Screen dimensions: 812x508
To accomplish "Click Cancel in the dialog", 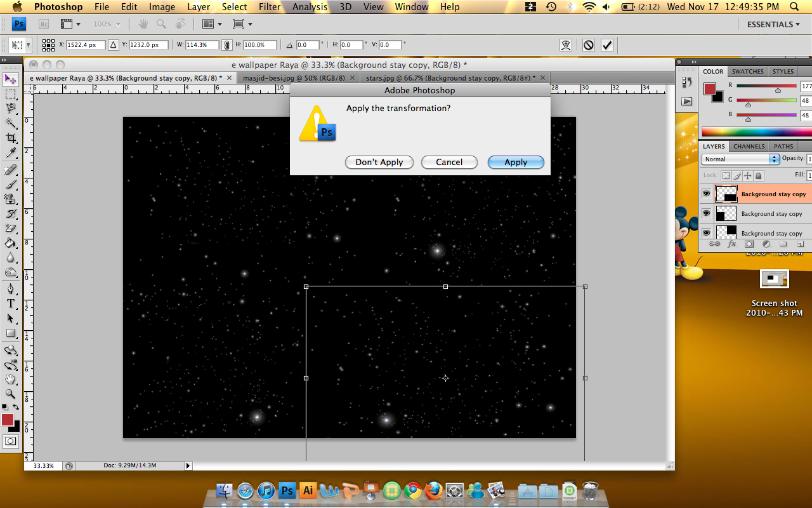I will coord(449,162).
